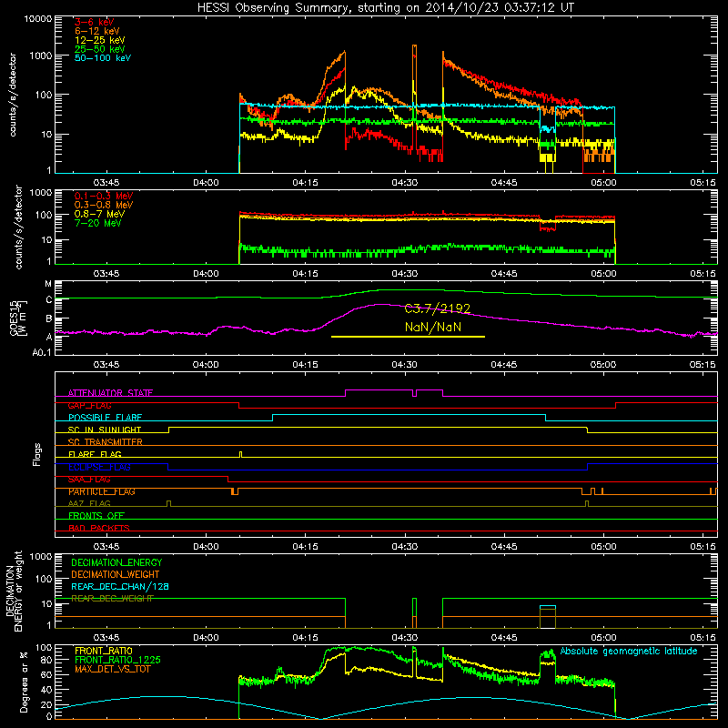Click the 'DECIMATION ENERGY or weight' axis label

tap(14, 591)
